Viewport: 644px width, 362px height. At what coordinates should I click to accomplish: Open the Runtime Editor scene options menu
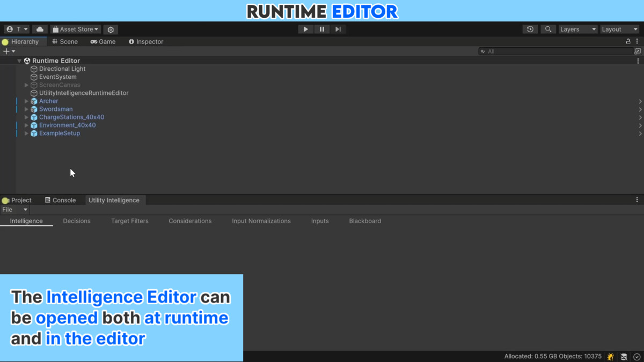638,61
